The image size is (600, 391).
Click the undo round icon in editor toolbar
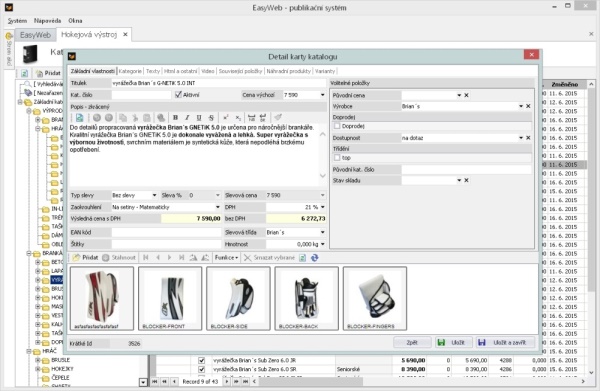pos(97,117)
